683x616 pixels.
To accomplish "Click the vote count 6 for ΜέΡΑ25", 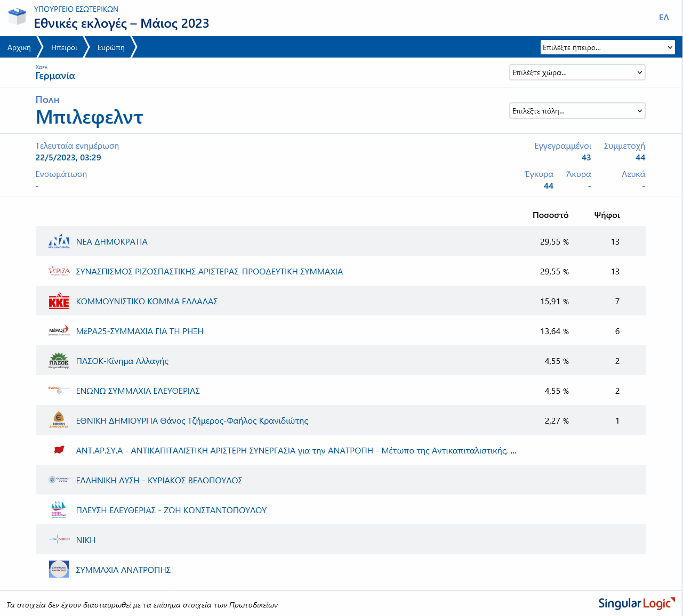I will coord(617,331).
